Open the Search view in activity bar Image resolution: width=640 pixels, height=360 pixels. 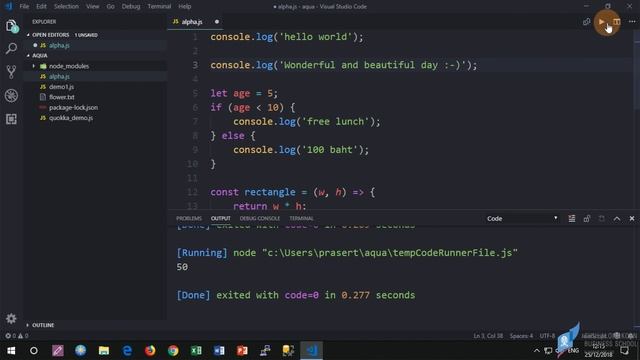pos(11,49)
